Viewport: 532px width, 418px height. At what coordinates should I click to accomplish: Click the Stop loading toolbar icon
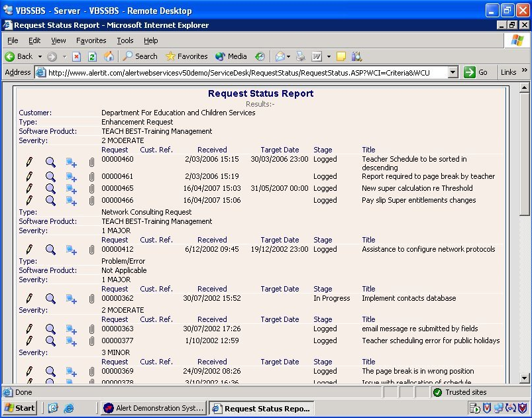[77, 56]
